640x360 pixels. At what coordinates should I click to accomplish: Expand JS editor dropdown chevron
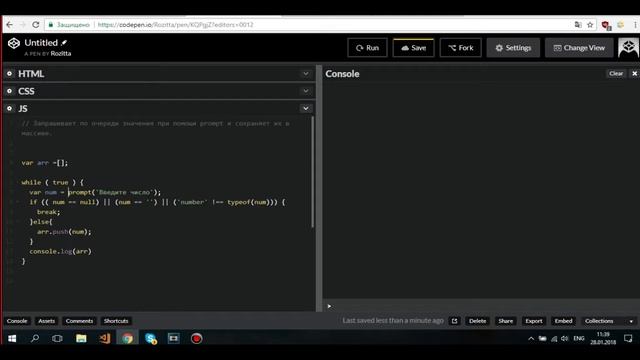coord(306,109)
